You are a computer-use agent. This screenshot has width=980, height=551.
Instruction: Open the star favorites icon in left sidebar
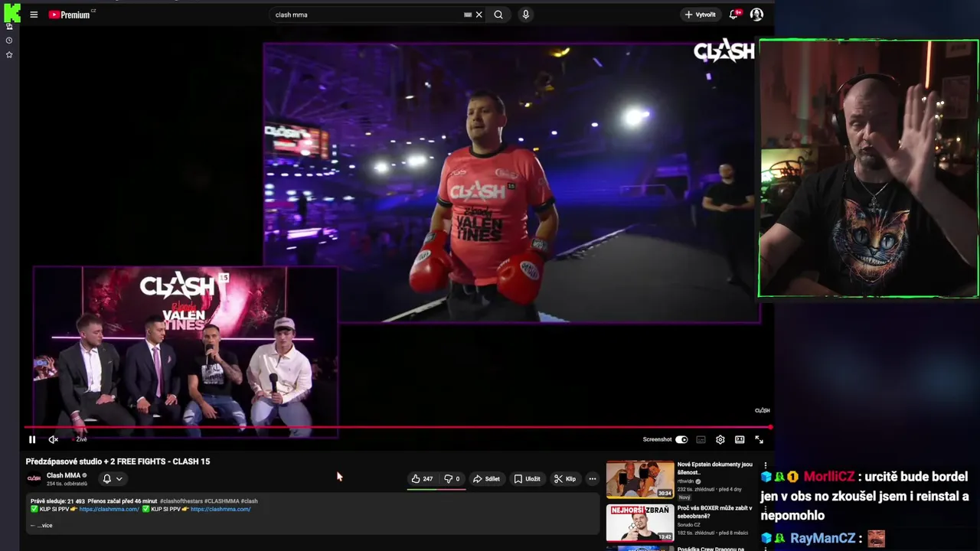9,55
